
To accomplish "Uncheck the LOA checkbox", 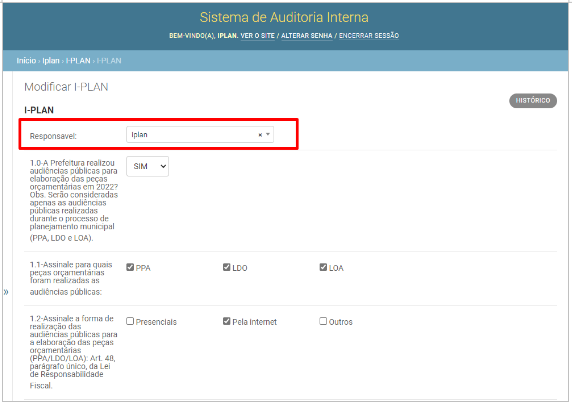I will click(323, 268).
